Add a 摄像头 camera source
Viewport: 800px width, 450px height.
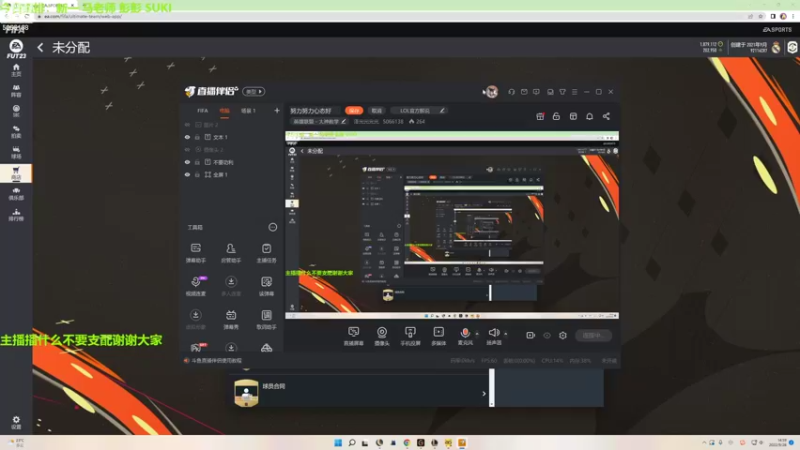click(x=382, y=336)
